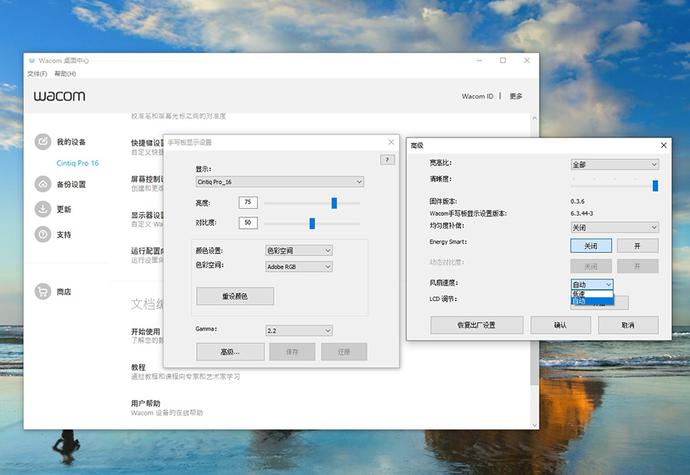Click the 高级... button

[230, 352]
